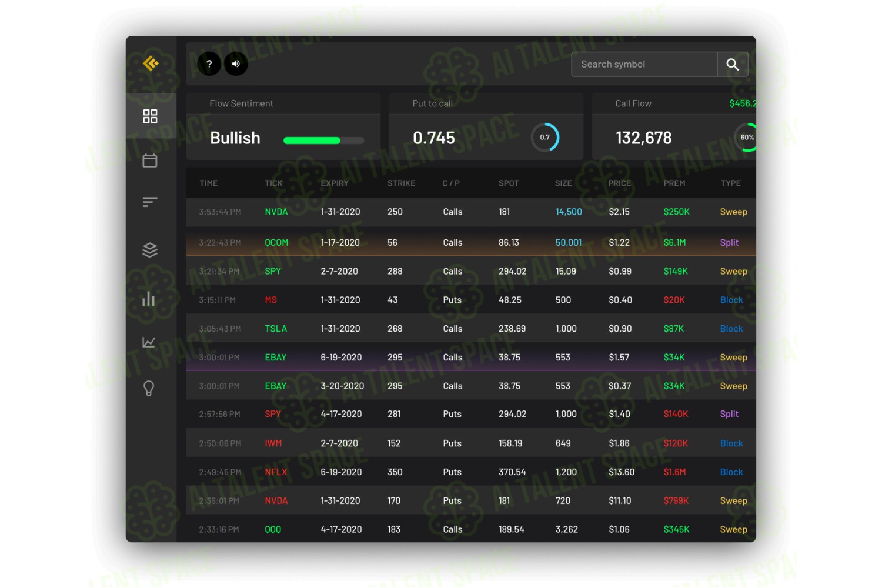Select the IWM ticker
This screenshot has width=882, height=588.
pyautogui.click(x=273, y=443)
